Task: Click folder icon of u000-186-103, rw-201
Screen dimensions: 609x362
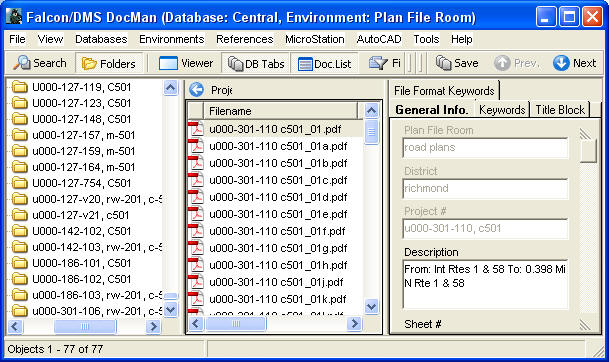Action: (x=19, y=295)
